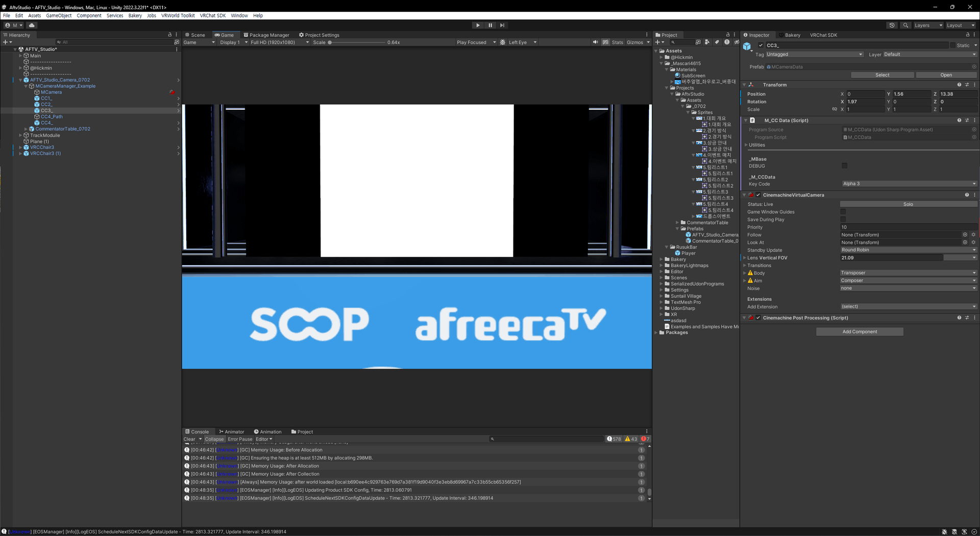Toggle Stats overlay in Game view
The width and height of the screenshot is (980, 536).
617,42
